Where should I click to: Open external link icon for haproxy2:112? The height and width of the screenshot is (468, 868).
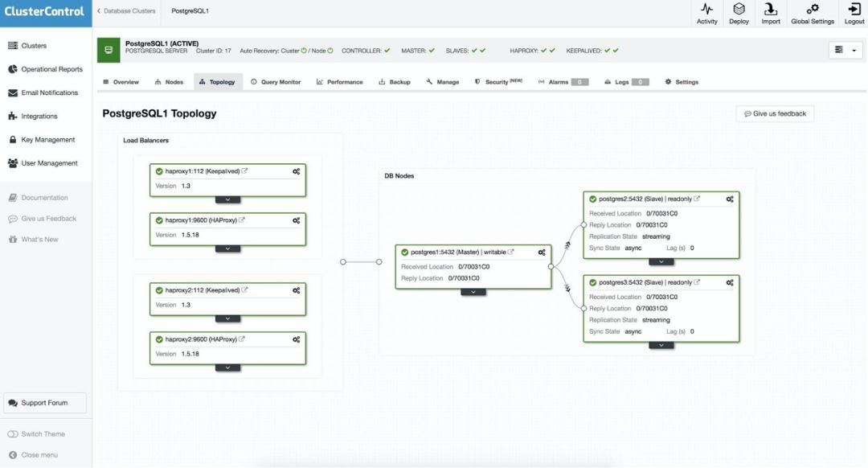pos(244,289)
